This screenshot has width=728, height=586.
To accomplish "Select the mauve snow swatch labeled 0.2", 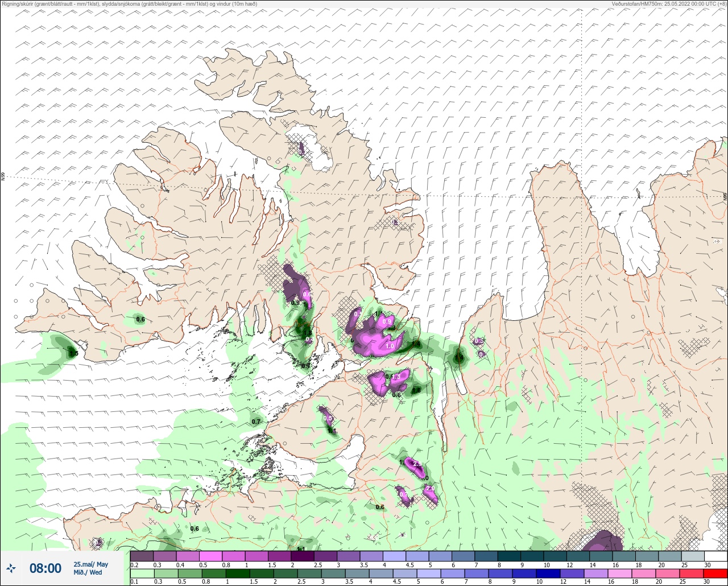I will 142,556.
